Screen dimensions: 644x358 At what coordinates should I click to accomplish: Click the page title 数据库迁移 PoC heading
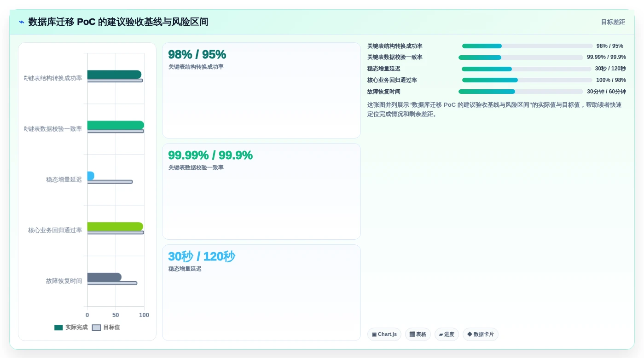point(118,22)
